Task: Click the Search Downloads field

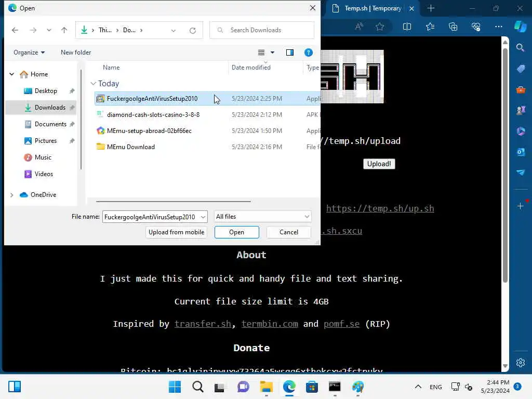Action: coord(262,30)
